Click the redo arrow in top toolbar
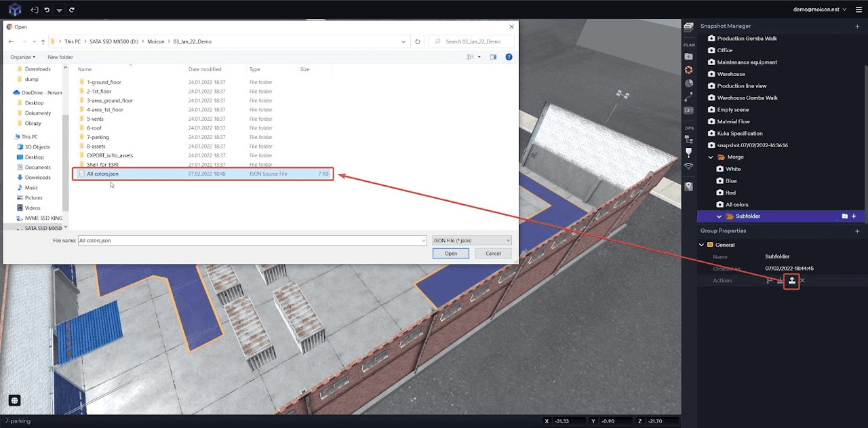The image size is (868, 428). point(72,10)
